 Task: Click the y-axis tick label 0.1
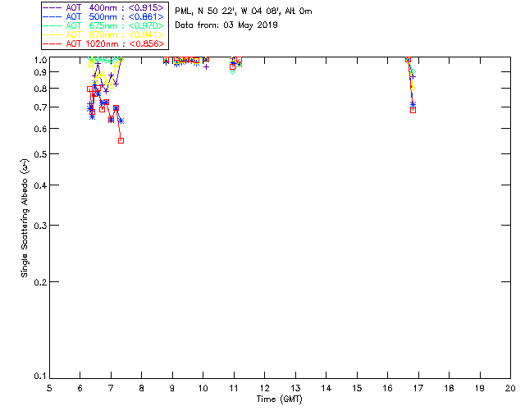coord(40,377)
